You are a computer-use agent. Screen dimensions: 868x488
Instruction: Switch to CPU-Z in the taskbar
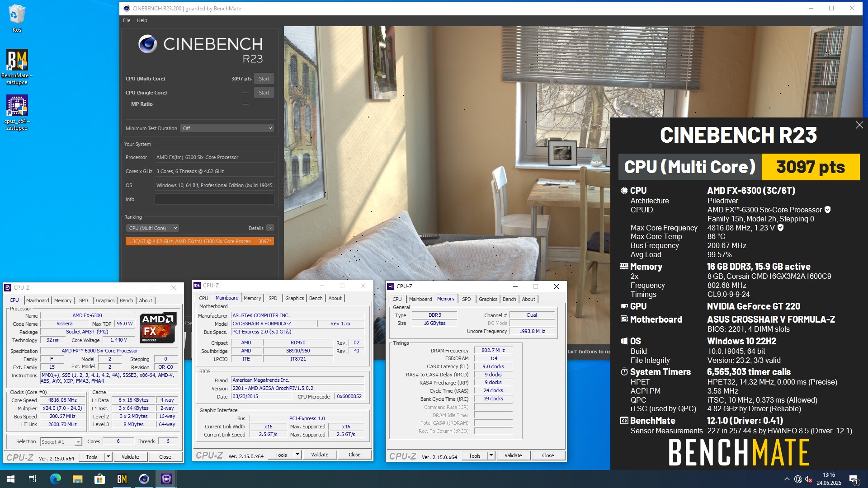point(166,479)
